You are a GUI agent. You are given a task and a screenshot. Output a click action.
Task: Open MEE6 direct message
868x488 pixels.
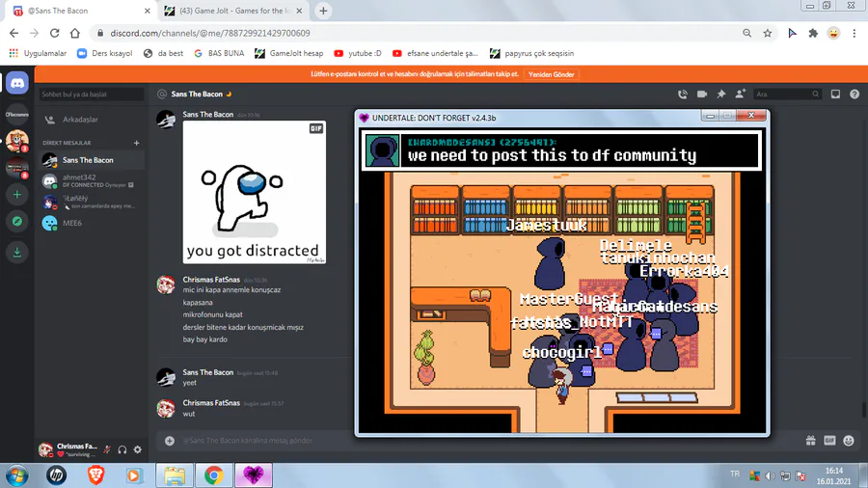[x=92, y=223]
